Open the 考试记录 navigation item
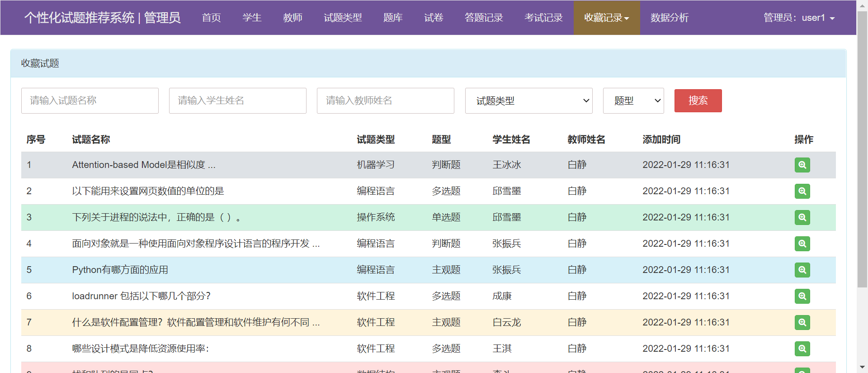This screenshot has height=373, width=868. 544,18
